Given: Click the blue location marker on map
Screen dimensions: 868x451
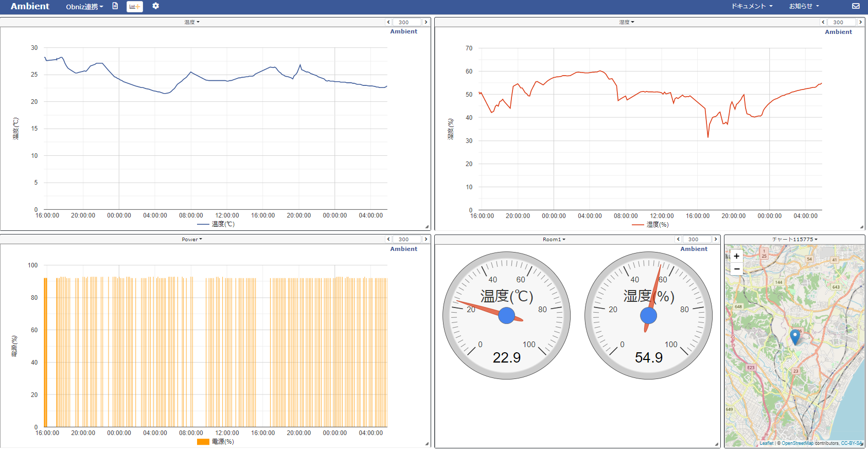Looking at the screenshot, I should click(795, 337).
